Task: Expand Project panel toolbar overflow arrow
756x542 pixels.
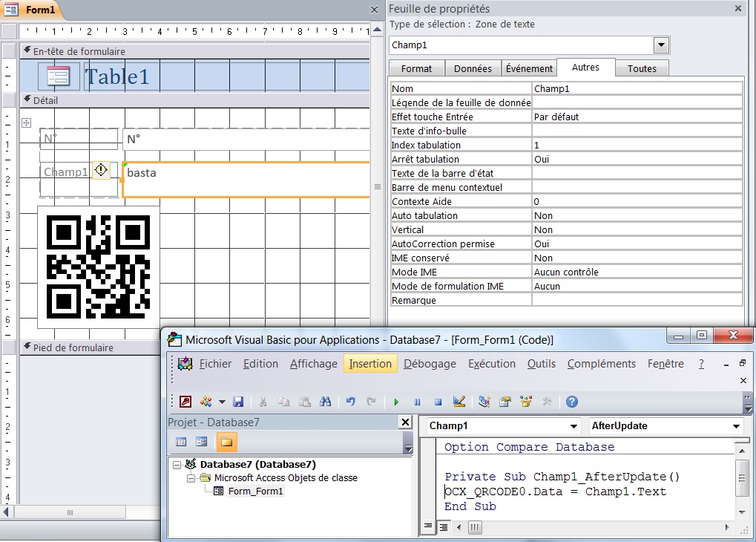Action: (408, 443)
